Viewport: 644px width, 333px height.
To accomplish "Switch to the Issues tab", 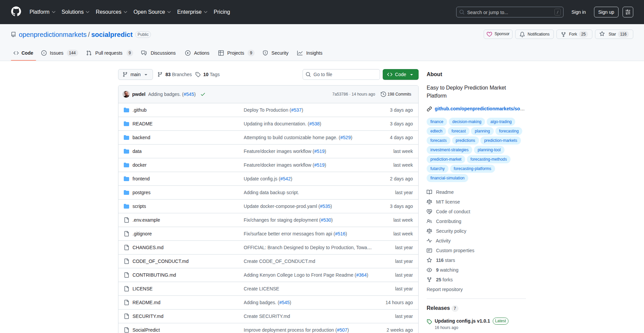I will [x=57, y=53].
